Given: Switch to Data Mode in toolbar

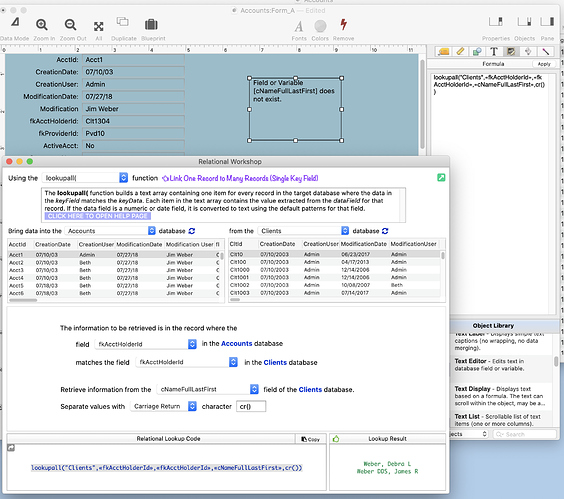Looking at the screenshot, I should (15, 23).
